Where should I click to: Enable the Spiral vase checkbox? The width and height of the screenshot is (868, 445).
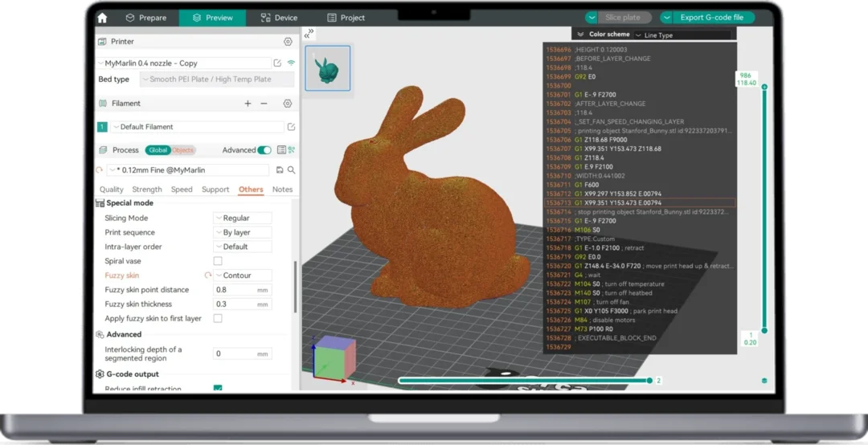(x=218, y=261)
